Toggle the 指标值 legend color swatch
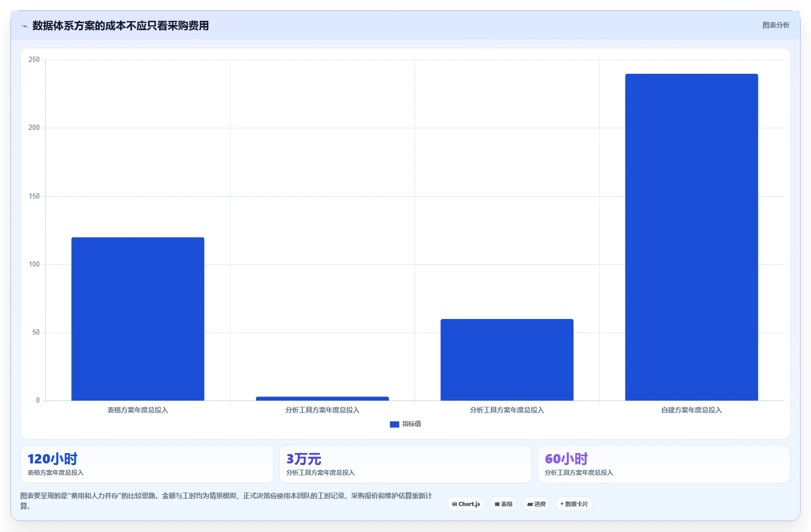811x532 pixels. click(394, 424)
